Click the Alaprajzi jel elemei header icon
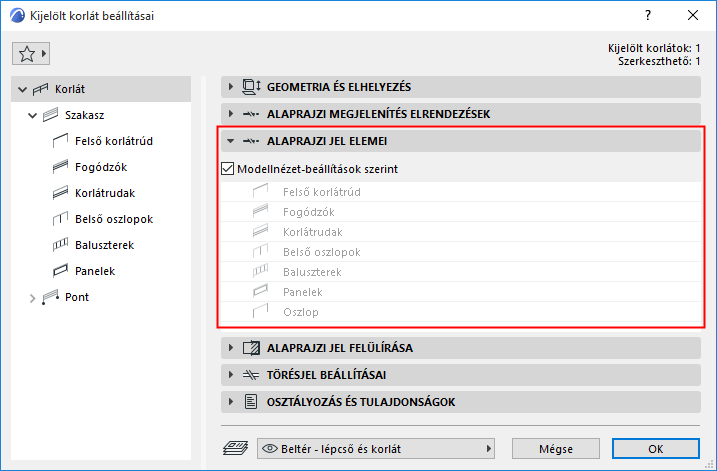Viewport: 717px width, 471px height. (x=251, y=141)
